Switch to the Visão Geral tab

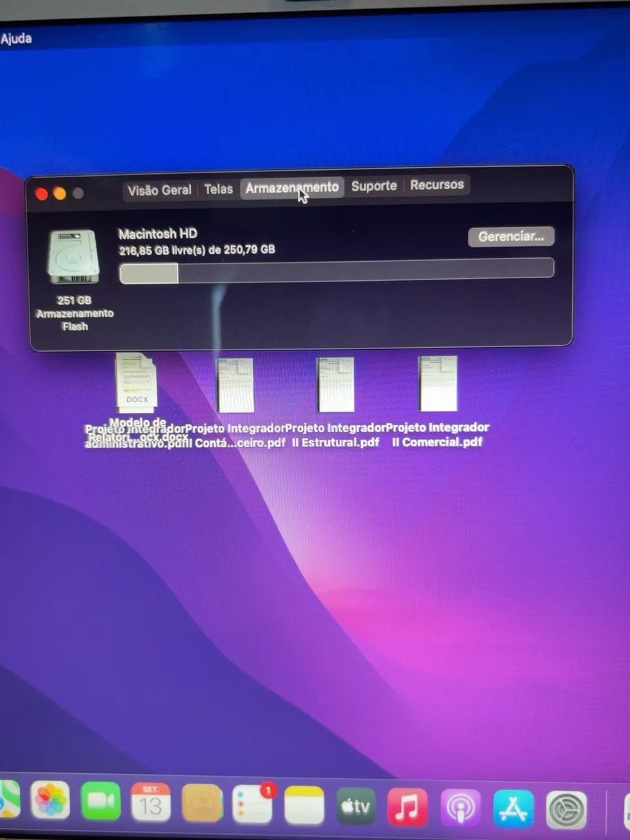pos(159,190)
